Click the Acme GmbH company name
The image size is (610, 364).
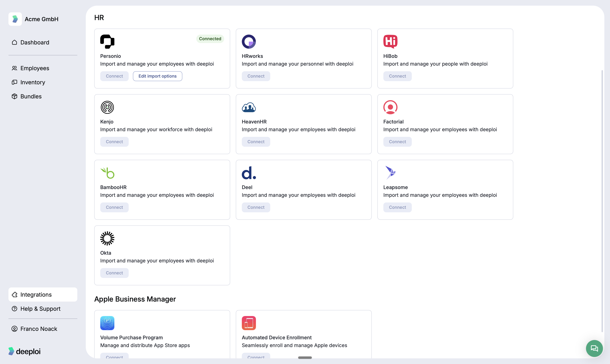pyautogui.click(x=41, y=19)
